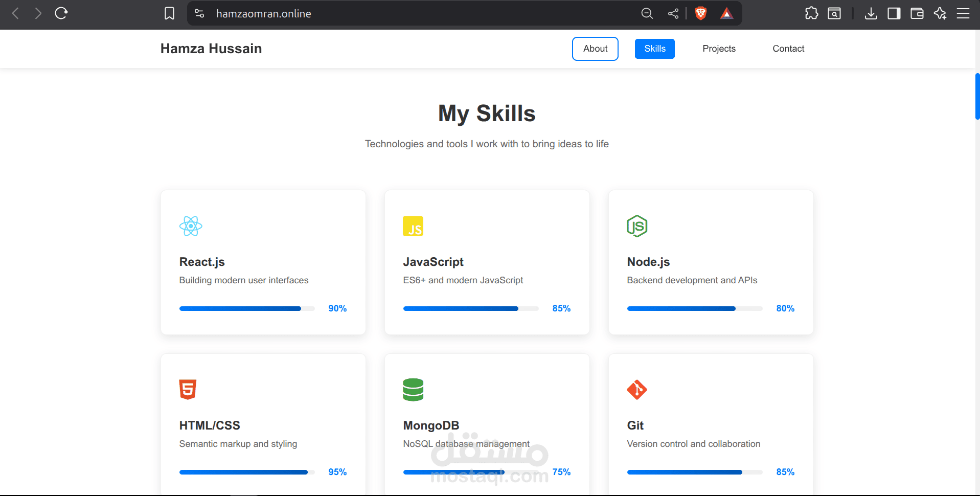The height and width of the screenshot is (496, 980).
Task: Click the green Node.js hexagon icon
Action: [x=637, y=226]
